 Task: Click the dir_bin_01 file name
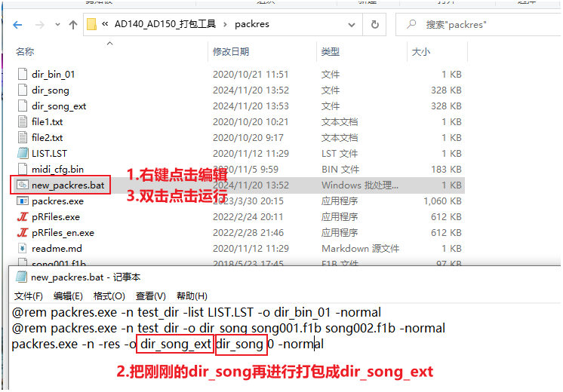(x=53, y=74)
